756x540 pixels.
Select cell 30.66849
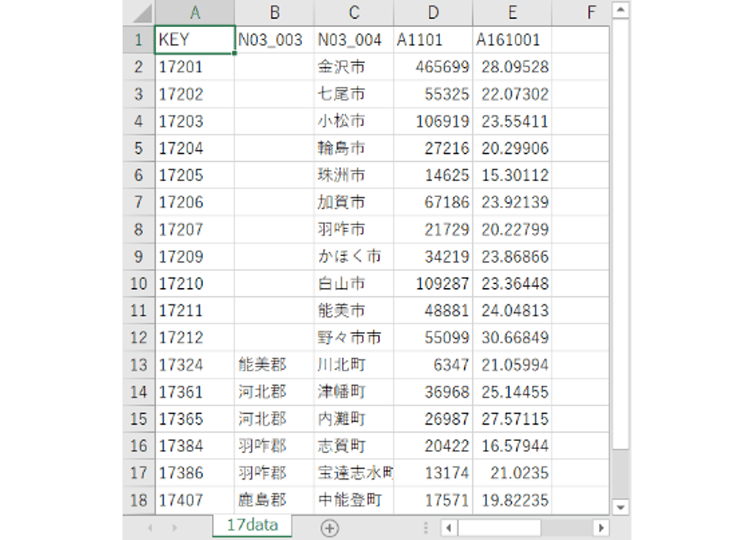point(512,337)
